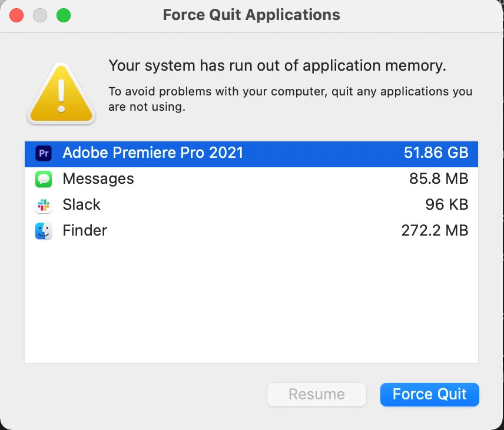Click the 51.86 GB memory value
Image resolution: width=504 pixels, height=430 pixels.
pos(436,153)
